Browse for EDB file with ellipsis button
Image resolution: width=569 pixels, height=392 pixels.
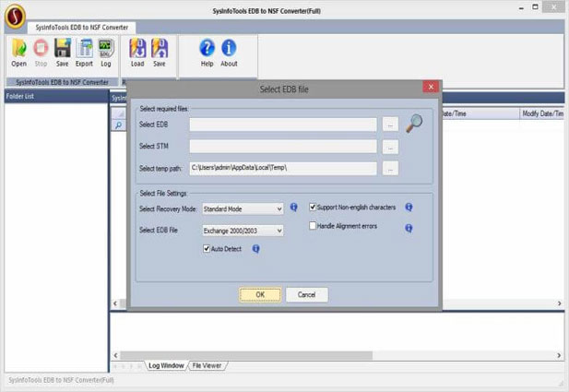click(x=390, y=125)
